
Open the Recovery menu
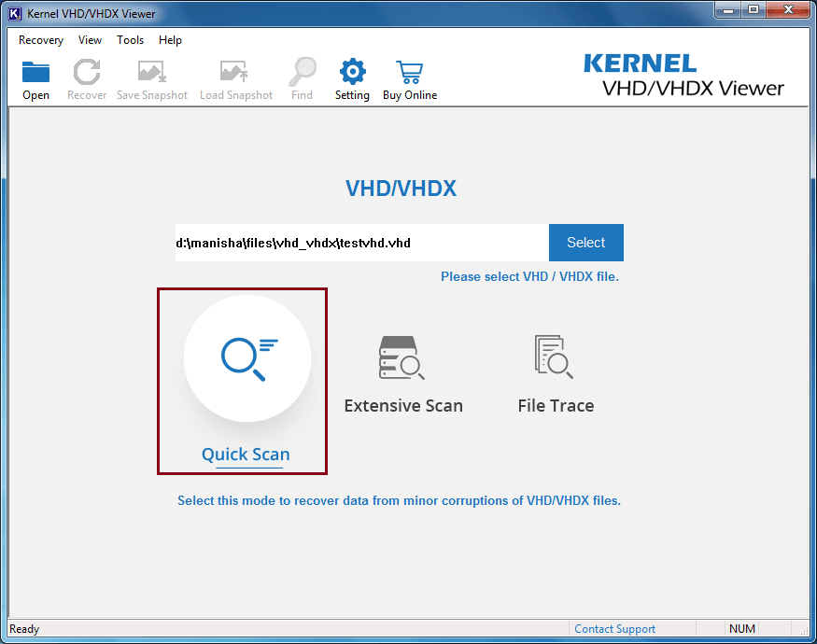click(41, 40)
